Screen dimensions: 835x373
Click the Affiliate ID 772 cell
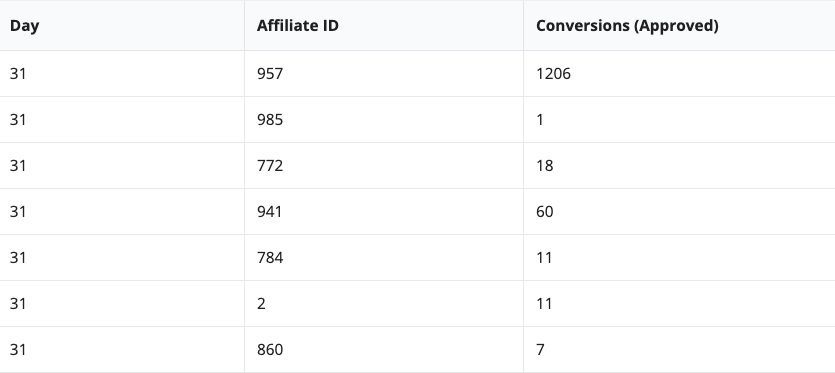pyautogui.click(x=384, y=165)
